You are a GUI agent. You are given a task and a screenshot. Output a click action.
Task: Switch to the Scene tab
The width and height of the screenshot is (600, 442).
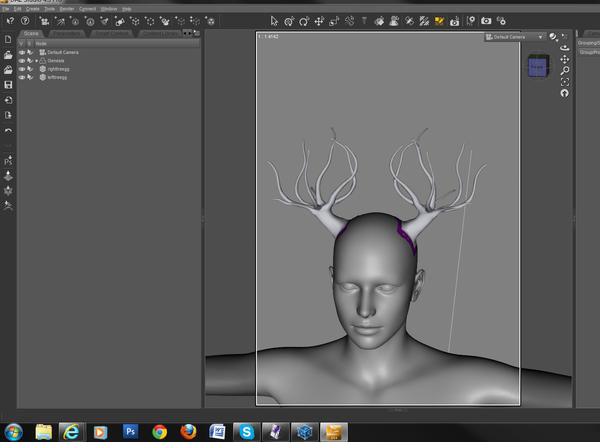pos(32,33)
